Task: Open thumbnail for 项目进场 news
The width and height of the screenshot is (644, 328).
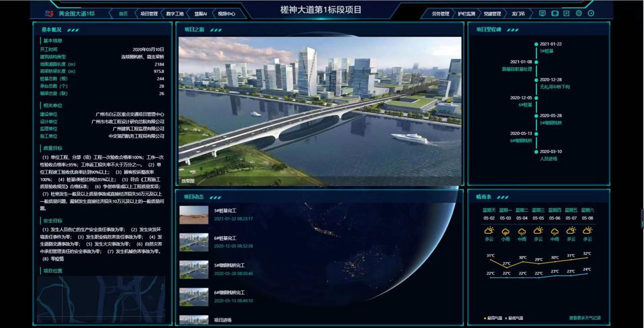Action: [194, 320]
